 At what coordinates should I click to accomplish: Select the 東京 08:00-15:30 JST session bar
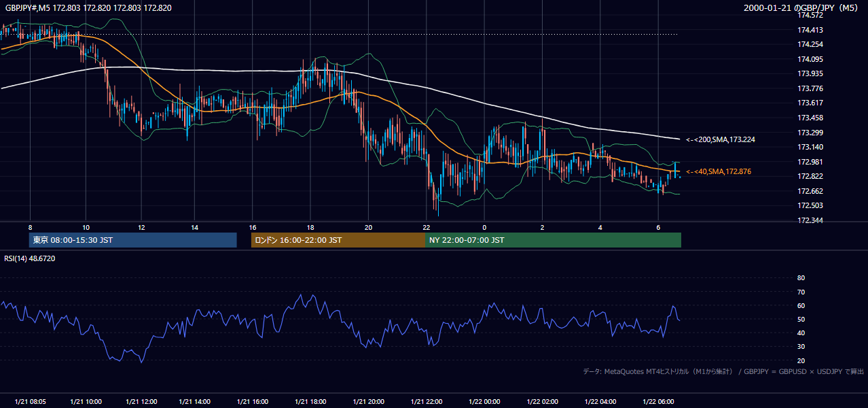pos(133,240)
